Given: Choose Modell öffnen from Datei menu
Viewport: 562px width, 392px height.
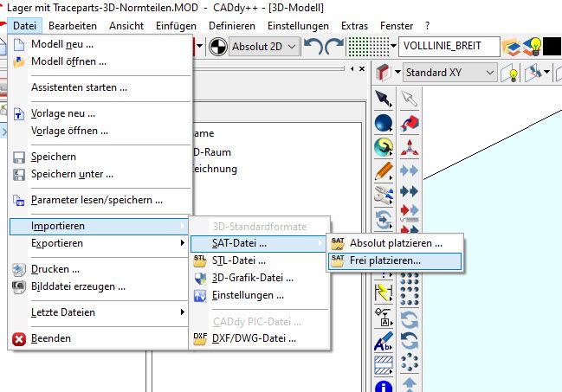Looking at the screenshot, I should click(99, 61).
